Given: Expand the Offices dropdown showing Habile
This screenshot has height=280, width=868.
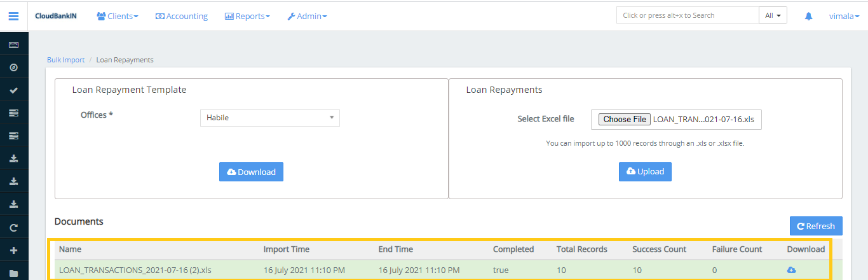Looking at the screenshot, I should click(269, 118).
